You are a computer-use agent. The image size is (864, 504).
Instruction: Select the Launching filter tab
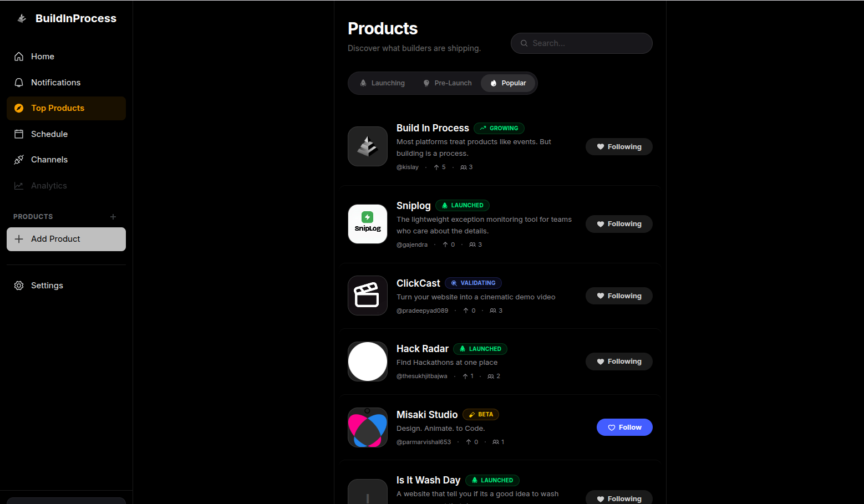(x=382, y=83)
